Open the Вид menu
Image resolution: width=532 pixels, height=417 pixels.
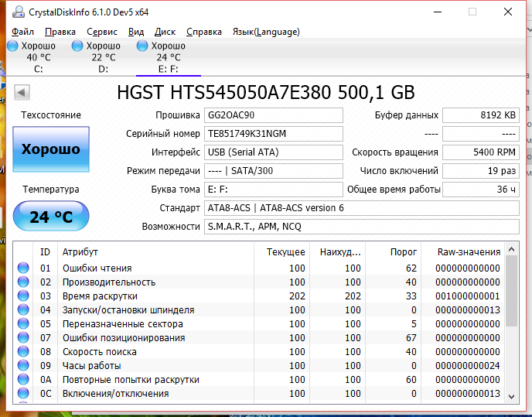tap(136, 32)
